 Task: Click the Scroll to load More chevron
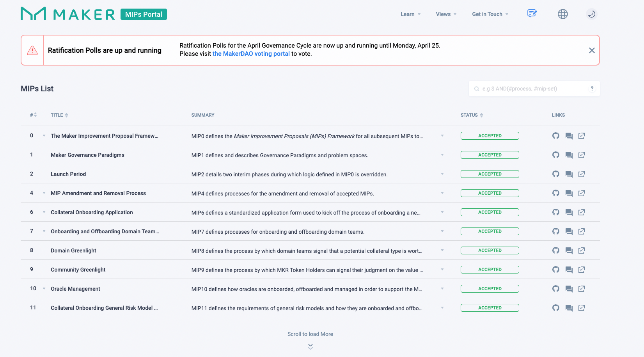click(310, 346)
